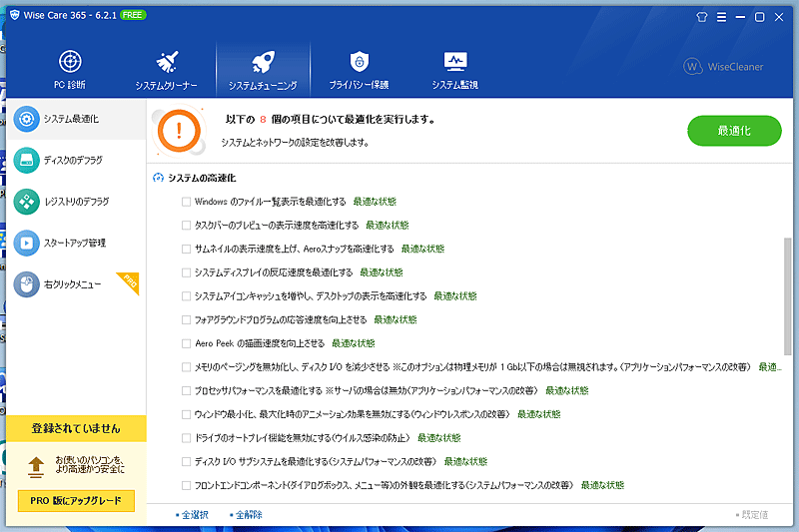Click the vertical scrollbar of options list

[788, 295]
